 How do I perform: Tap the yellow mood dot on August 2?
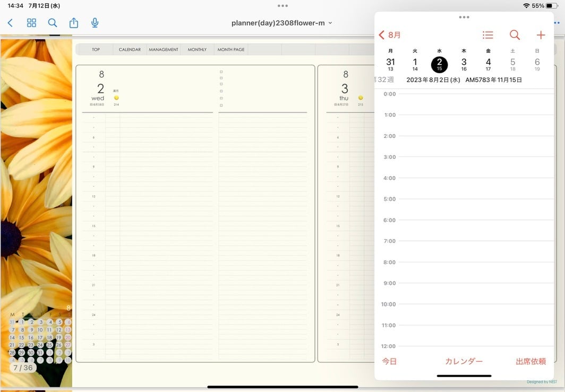[116, 98]
